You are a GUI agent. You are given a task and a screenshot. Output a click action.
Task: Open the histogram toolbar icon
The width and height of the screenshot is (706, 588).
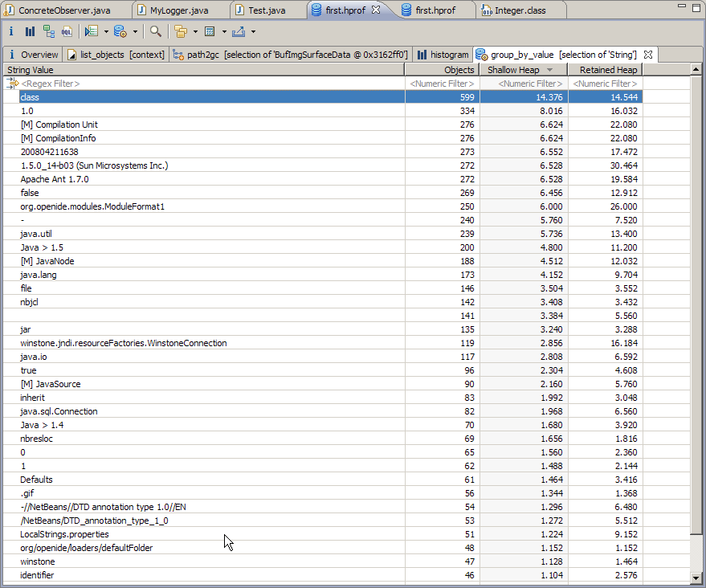(x=30, y=31)
